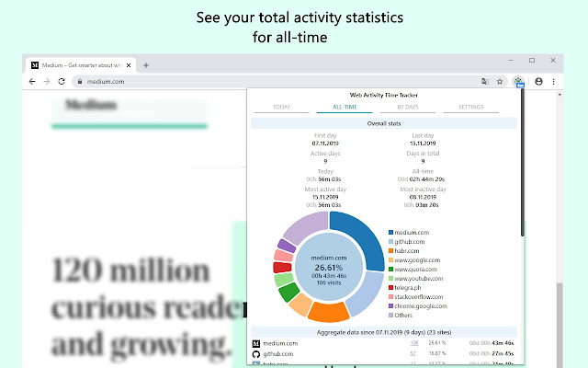Click Last day value 15.11.2019

pos(423,144)
